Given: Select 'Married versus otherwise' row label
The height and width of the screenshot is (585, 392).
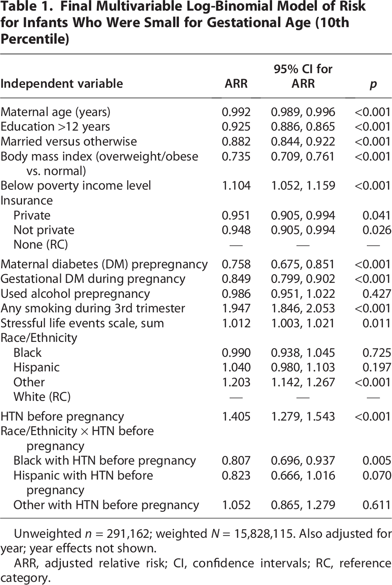Looking at the screenshot, I should point(69,142).
